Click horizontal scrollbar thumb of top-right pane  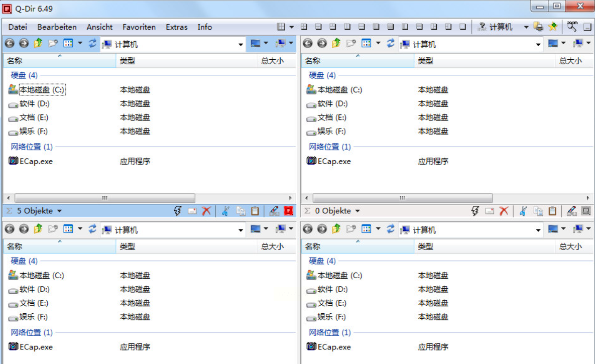tap(403, 198)
